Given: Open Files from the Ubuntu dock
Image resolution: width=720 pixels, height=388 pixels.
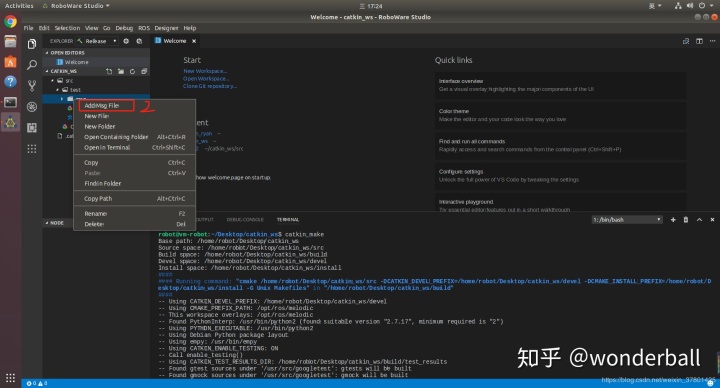Looking at the screenshot, I should [10, 42].
